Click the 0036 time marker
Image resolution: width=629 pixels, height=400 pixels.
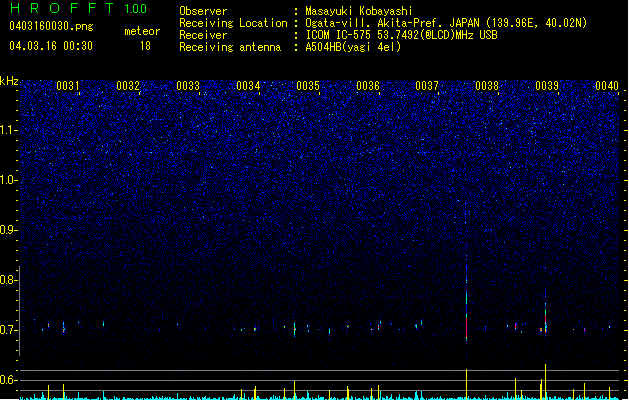pos(368,85)
